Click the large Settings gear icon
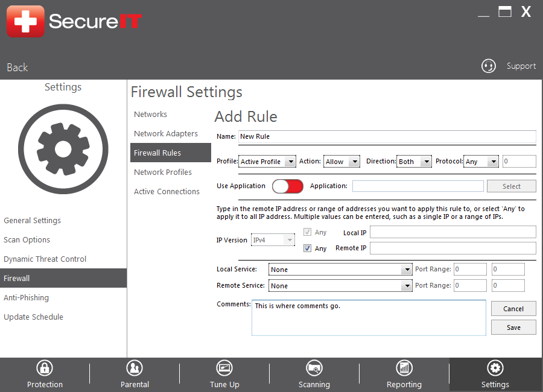Screen dimensions: 543x392 coord(63,149)
